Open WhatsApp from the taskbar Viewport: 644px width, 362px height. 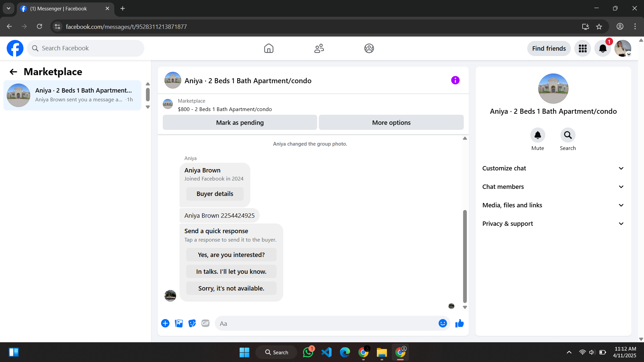click(x=308, y=352)
